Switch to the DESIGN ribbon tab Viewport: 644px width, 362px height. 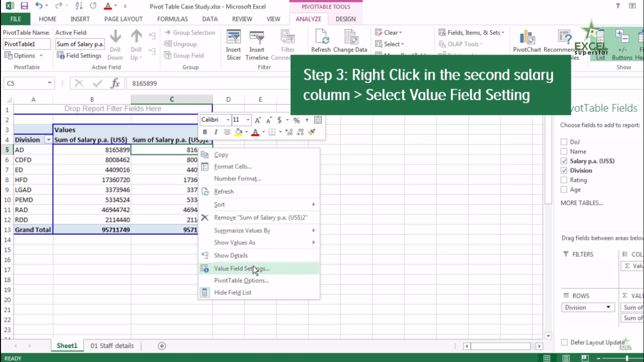pyautogui.click(x=346, y=19)
